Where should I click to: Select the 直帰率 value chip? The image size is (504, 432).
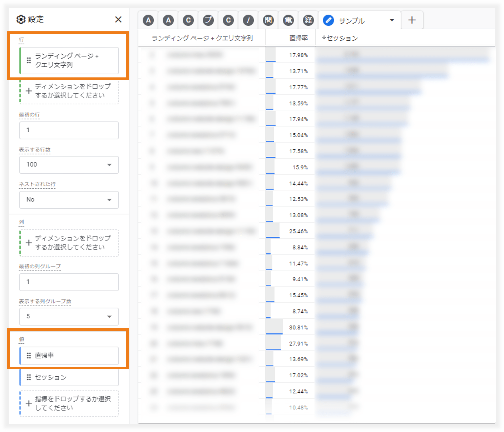pos(69,356)
